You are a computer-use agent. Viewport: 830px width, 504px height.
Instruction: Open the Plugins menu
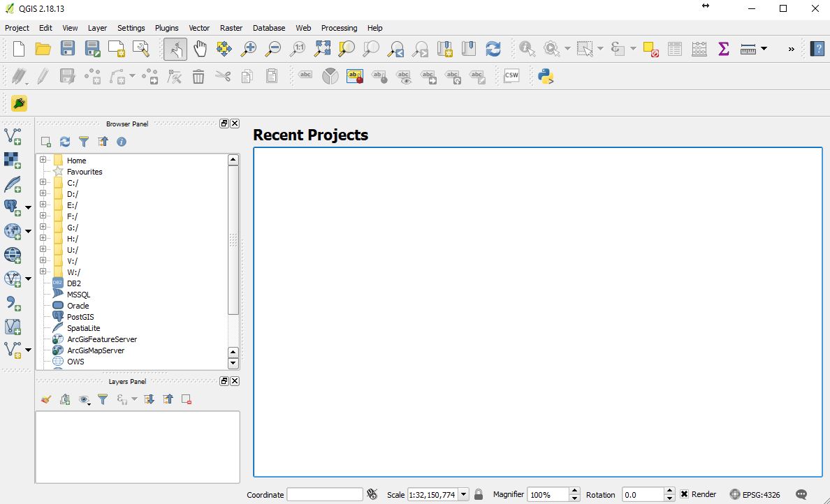point(167,28)
